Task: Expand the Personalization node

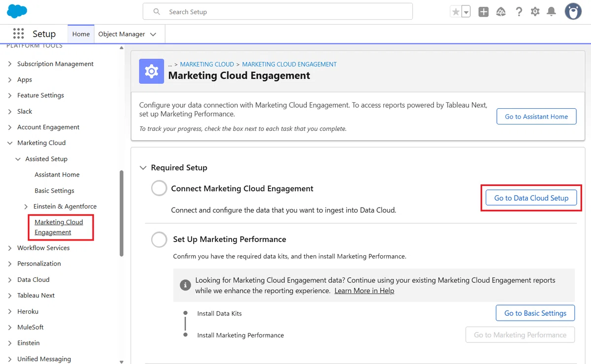Action: (10, 264)
